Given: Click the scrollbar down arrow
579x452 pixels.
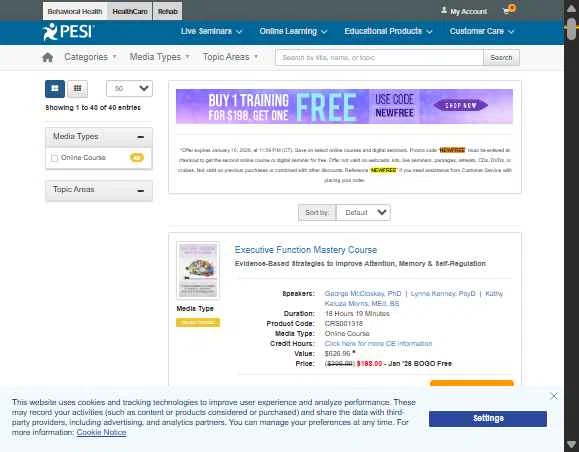Looking at the screenshot, I should point(571,444).
